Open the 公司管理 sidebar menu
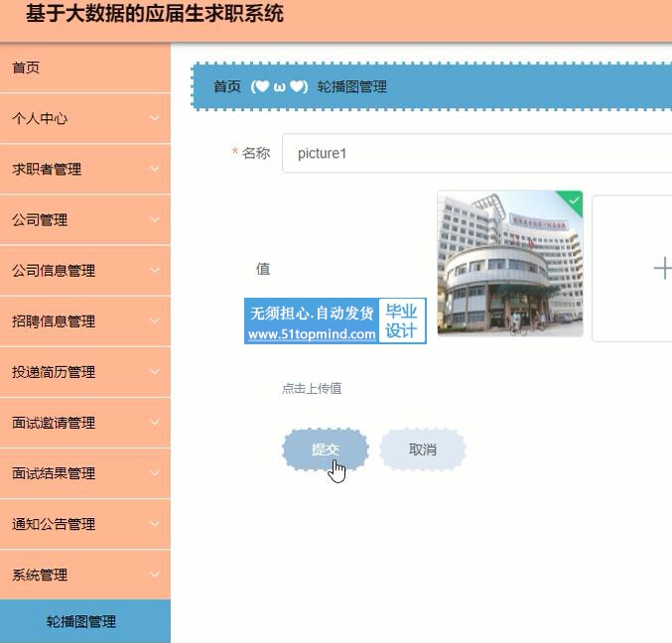 pyautogui.click(x=84, y=219)
